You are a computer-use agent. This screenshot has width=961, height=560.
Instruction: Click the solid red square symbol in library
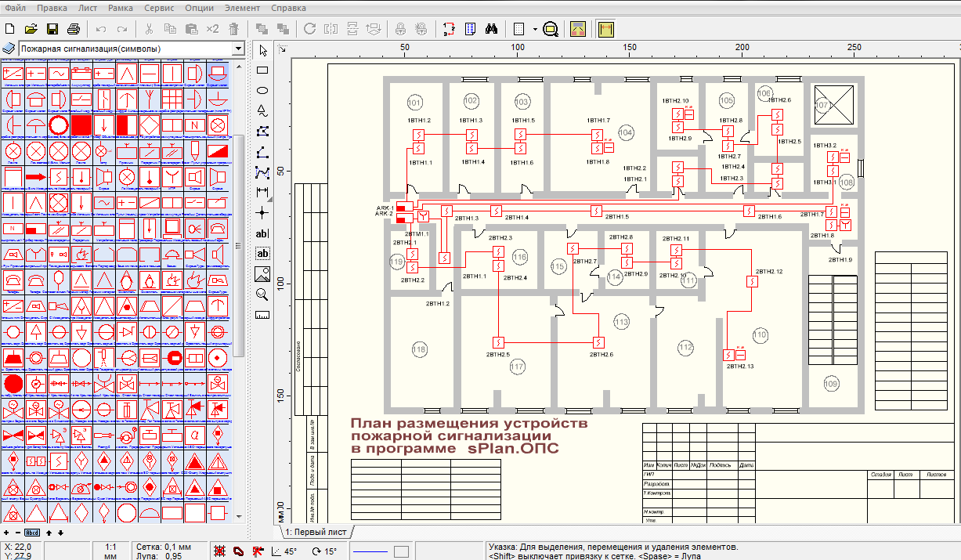point(81,125)
